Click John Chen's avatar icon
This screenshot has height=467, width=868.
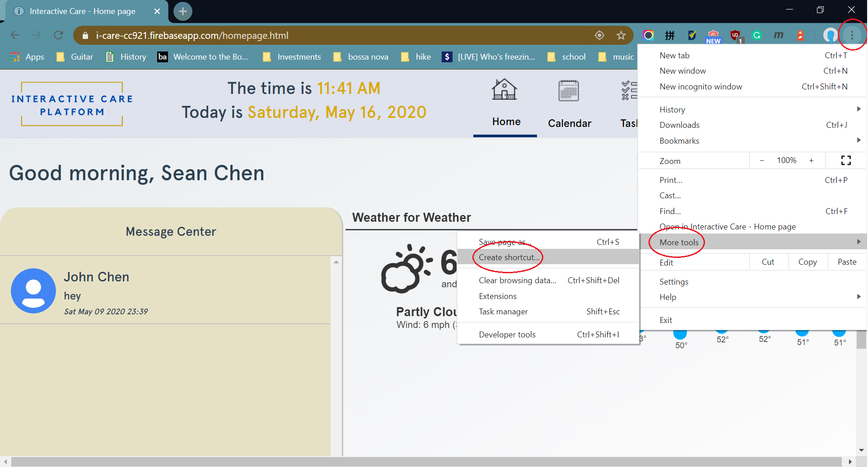coord(33,291)
